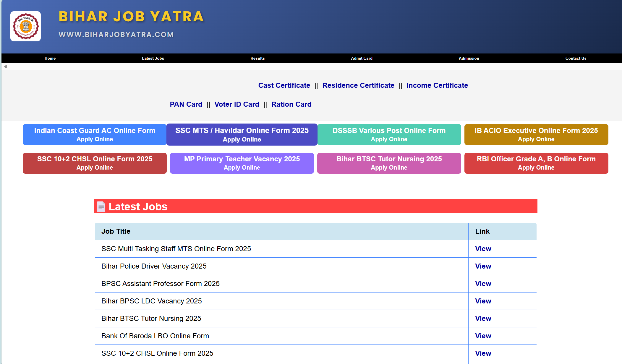View SSC Multi Tasking Staff MTS Online Form
The width and height of the screenshot is (622, 364).
tap(483, 249)
